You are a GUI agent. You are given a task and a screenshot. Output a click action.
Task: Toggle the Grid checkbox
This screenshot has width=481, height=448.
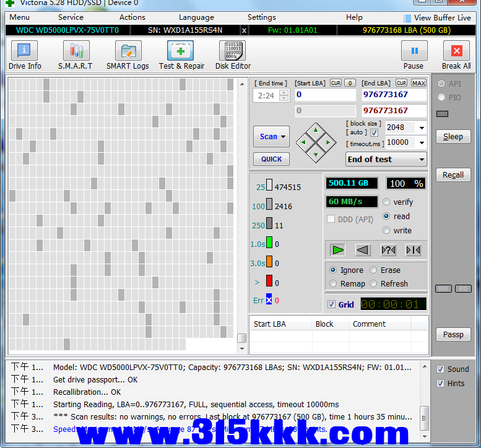coord(331,304)
